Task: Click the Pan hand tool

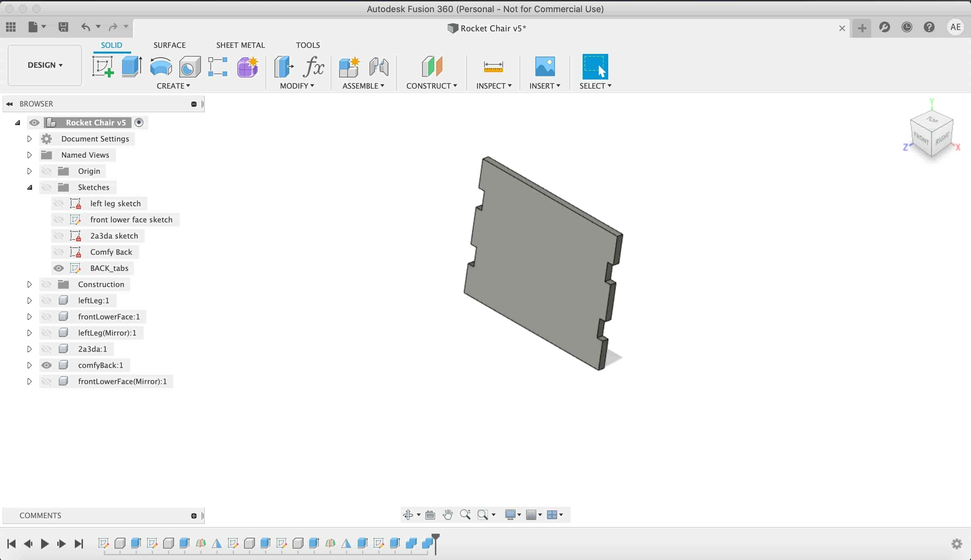Action: (x=448, y=515)
